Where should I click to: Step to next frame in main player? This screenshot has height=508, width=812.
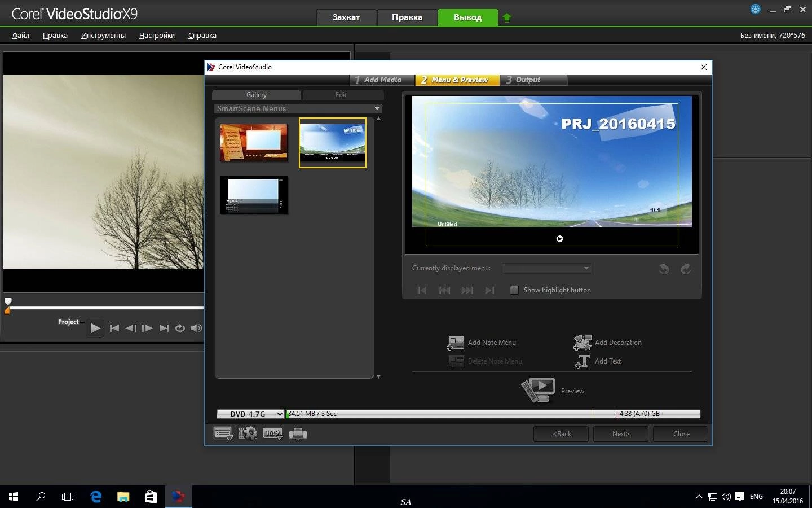[147, 328]
